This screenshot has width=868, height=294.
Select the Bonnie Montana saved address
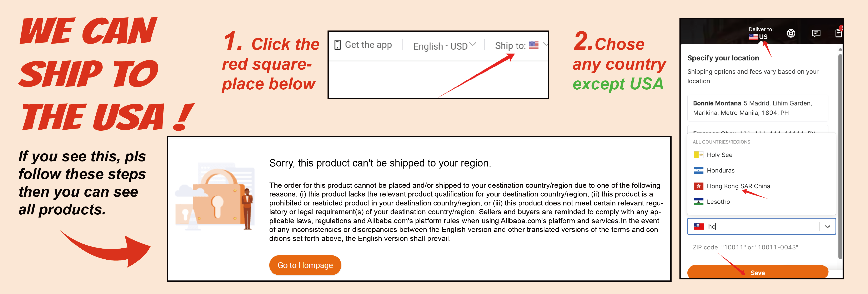click(757, 108)
